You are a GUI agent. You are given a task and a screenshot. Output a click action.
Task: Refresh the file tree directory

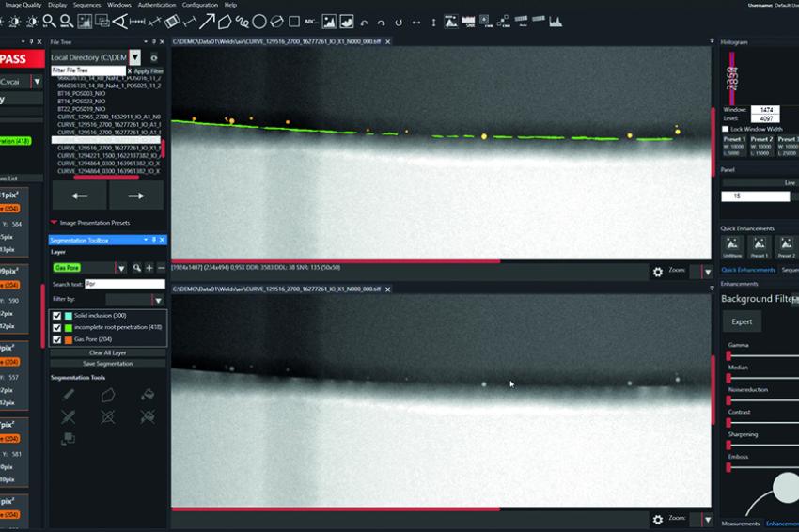click(154, 57)
